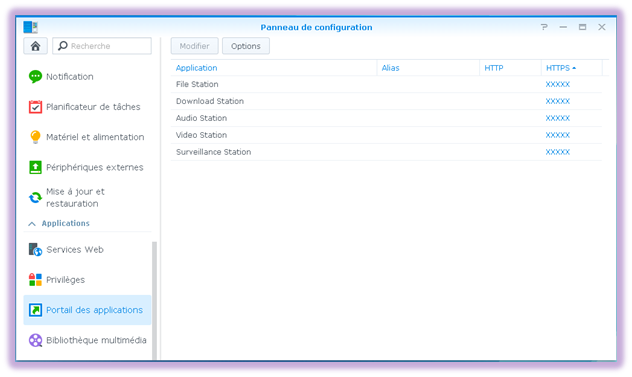
Task: Click the Périphériques externes upload icon
Action: tap(35, 167)
